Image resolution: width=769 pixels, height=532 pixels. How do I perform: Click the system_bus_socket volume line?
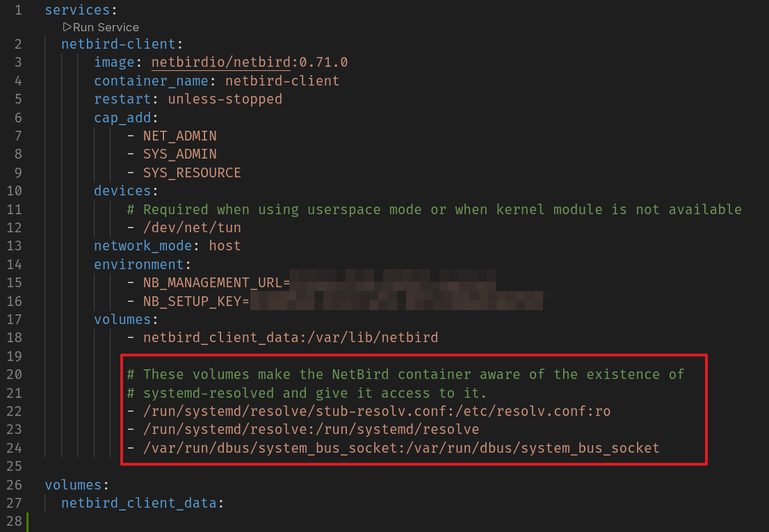tap(401, 448)
